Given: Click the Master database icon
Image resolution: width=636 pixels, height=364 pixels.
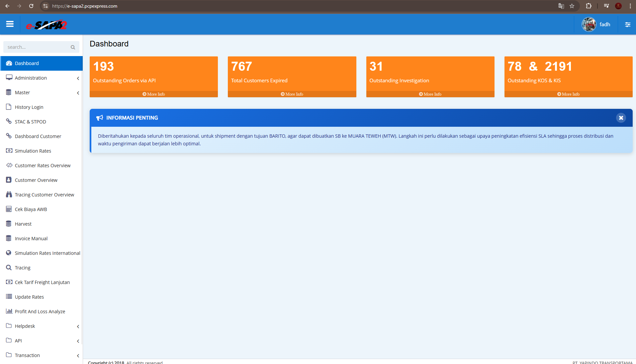Looking at the screenshot, I should coord(9,92).
